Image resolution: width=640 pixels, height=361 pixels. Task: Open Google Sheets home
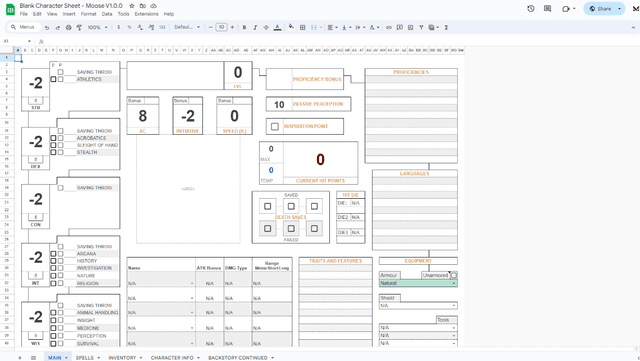point(10,9)
